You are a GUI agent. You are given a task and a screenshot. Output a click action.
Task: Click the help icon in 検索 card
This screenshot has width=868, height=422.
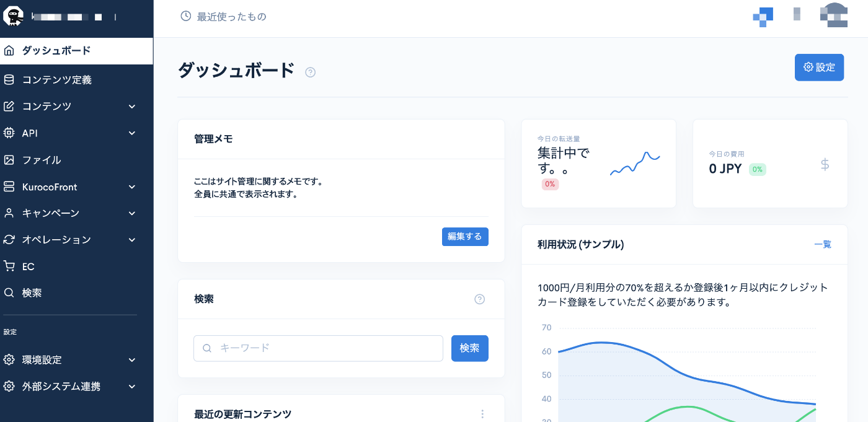(479, 299)
